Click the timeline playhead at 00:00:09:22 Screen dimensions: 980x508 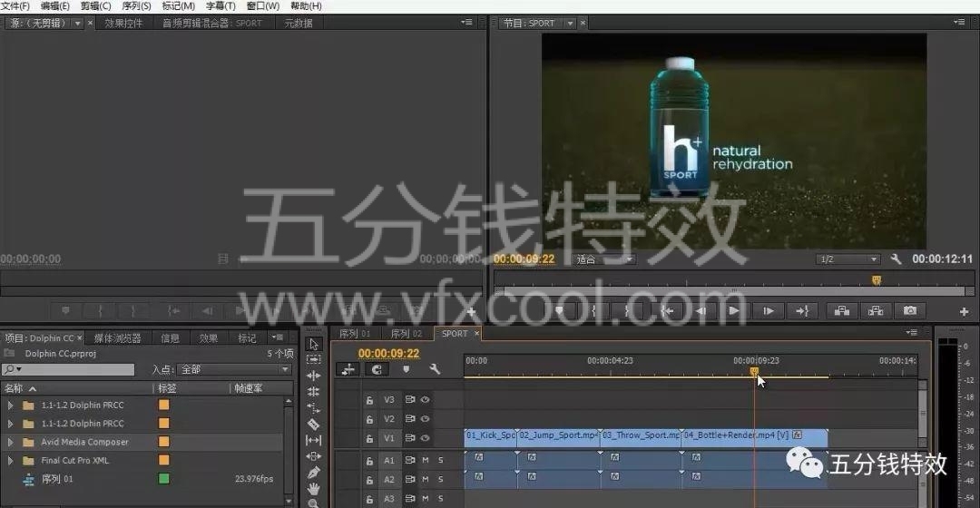tap(754, 372)
